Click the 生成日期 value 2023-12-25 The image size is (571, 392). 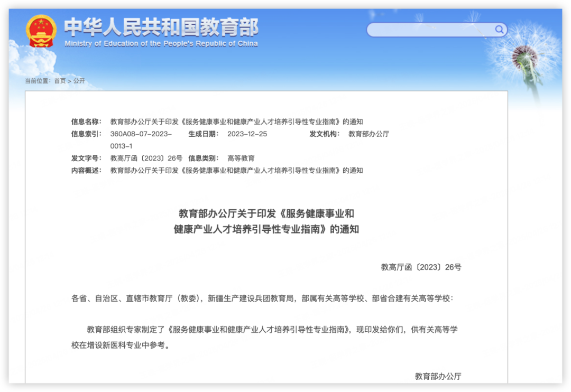click(247, 134)
